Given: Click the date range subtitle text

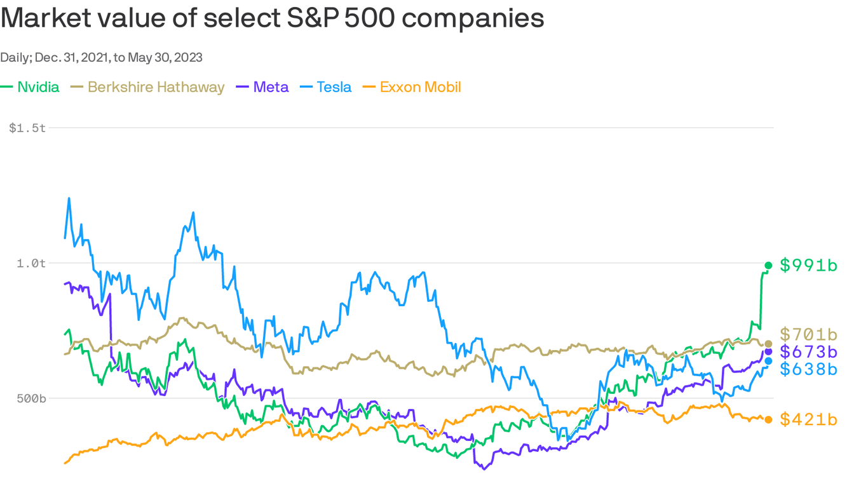Looking at the screenshot, I should 101,57.
